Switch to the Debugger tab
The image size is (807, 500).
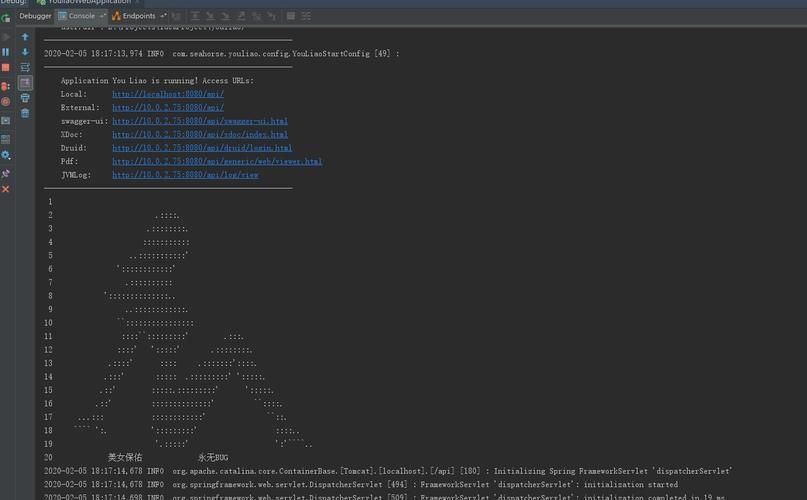35,16
